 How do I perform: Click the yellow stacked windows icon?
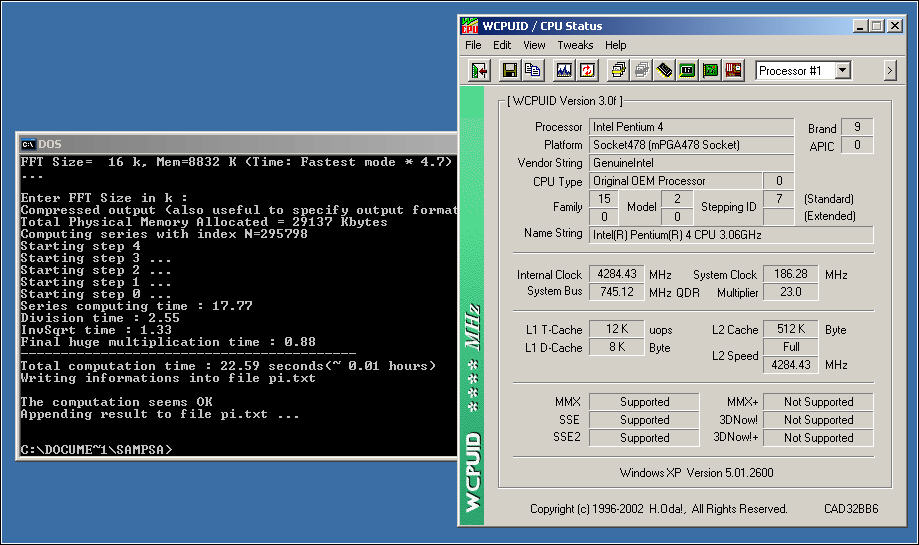[618, 70]
